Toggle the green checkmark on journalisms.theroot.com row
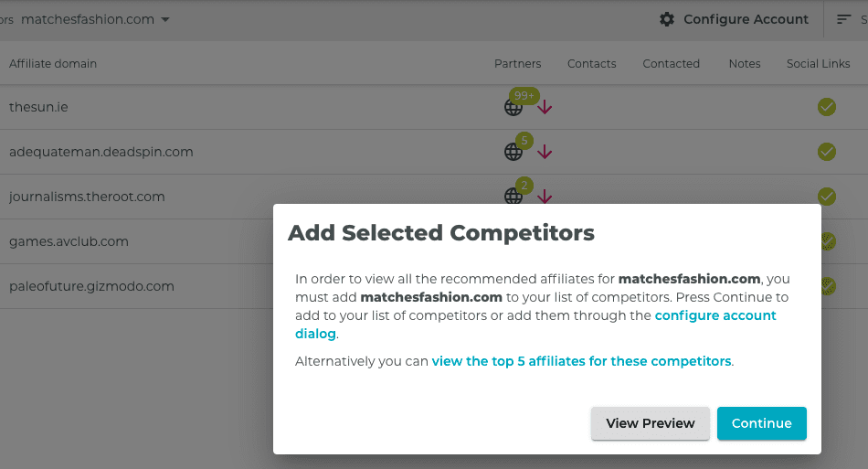 (827, 197)
